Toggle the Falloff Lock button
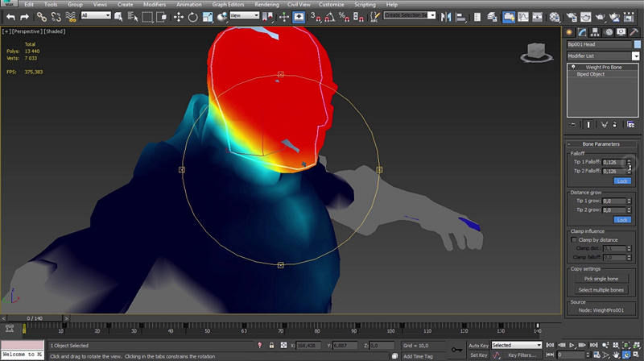644x361 pixels. [x=621, y=181]
